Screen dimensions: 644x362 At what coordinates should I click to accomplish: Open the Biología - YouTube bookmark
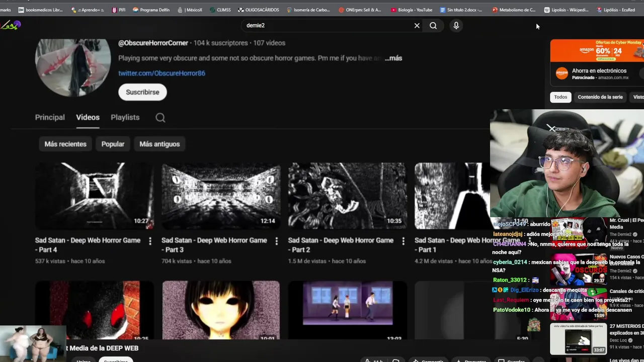point(412,10)
